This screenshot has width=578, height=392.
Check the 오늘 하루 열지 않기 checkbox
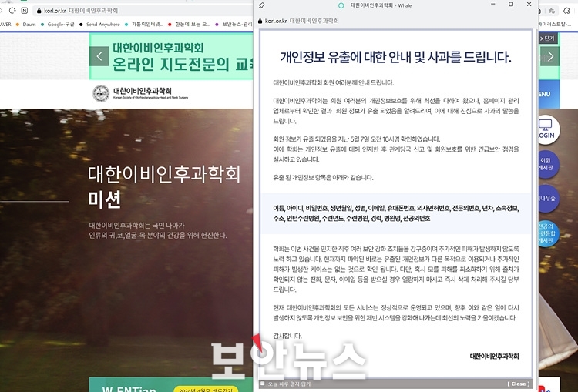pos(263,384)
